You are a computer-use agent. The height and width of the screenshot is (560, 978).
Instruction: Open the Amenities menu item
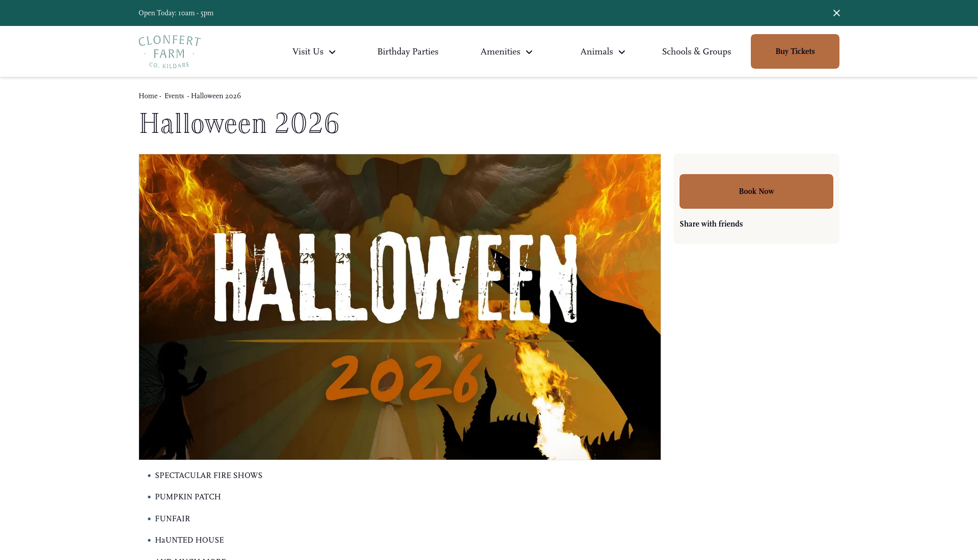point(500,51)
